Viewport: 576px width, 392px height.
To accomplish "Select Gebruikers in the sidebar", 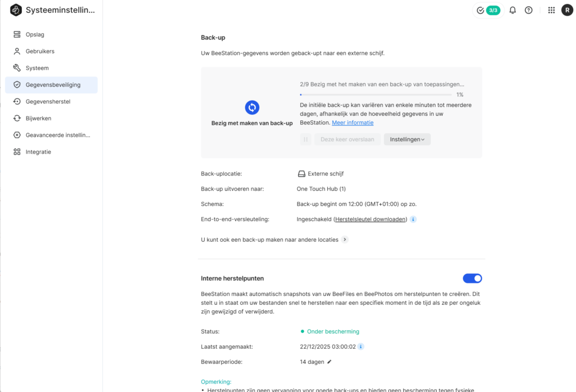I will point(39,51).
